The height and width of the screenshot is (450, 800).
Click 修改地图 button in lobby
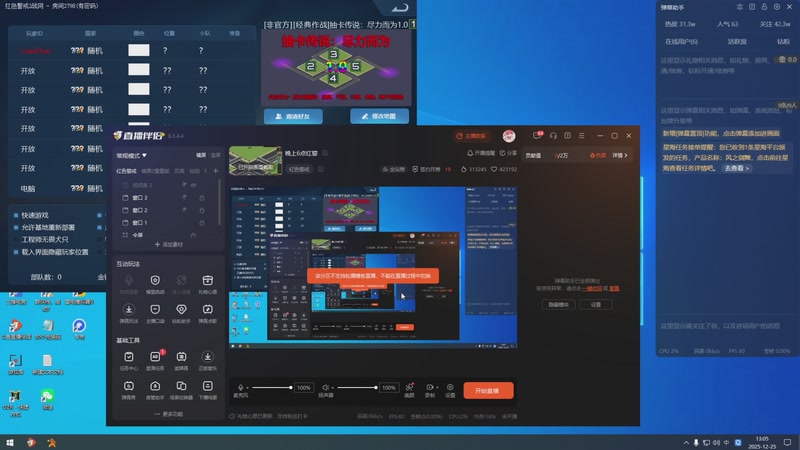(x=380, y=116)
